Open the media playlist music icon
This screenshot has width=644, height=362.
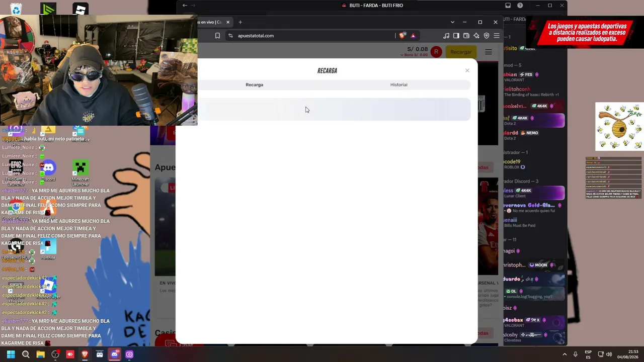[446, 36]
